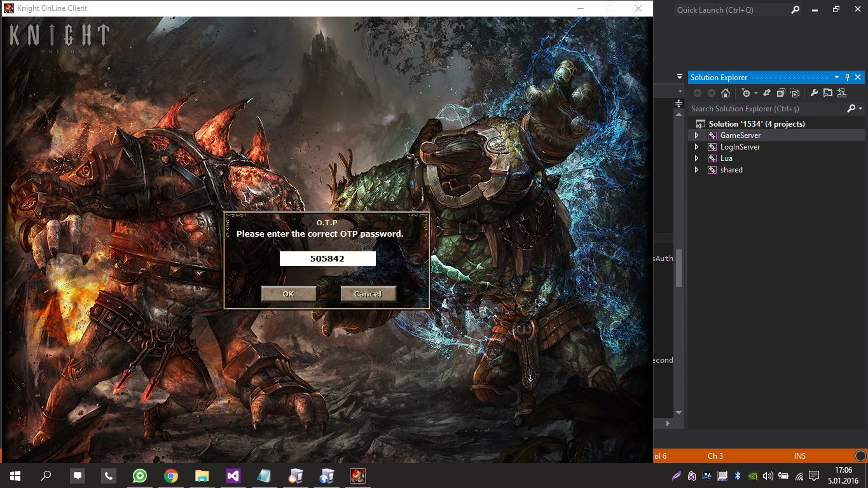Click Ch 3 in Visual Studio status bar
The image size is (868, 488).
(715, 456)
